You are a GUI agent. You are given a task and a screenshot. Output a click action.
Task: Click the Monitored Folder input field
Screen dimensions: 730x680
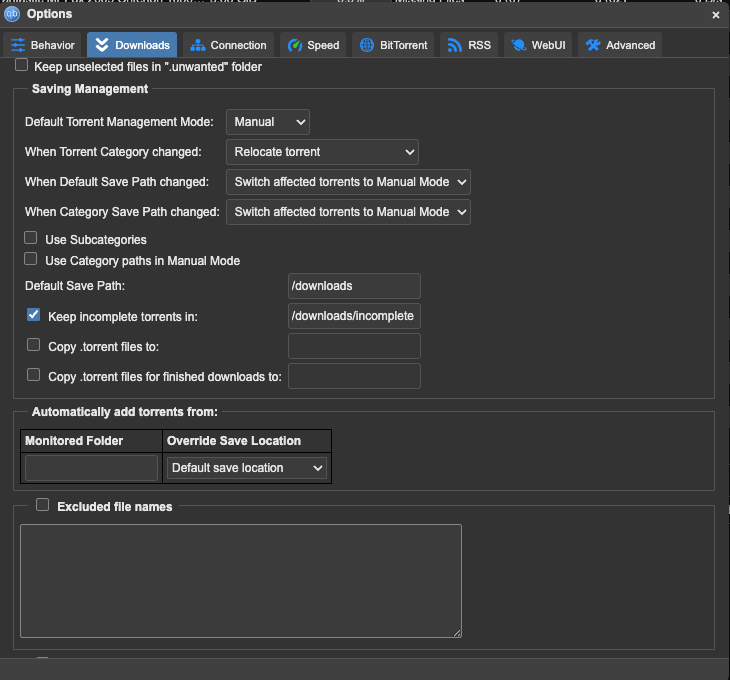click(92, 468)
